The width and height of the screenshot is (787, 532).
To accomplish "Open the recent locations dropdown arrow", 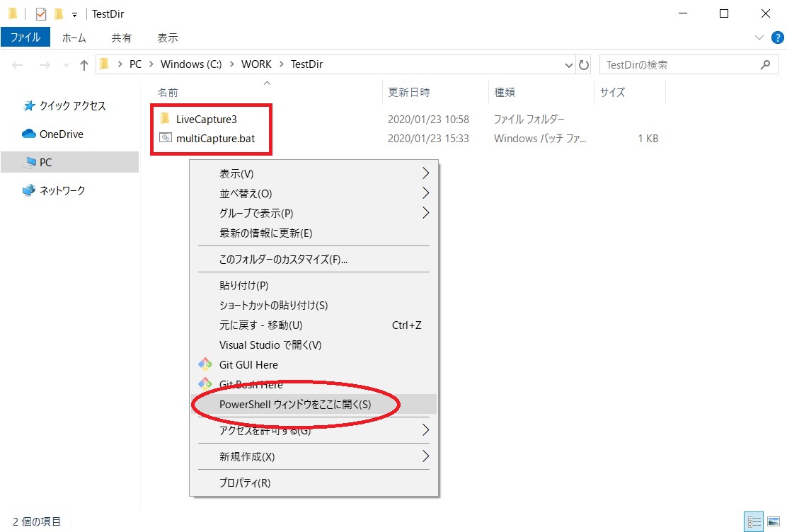I will point(66,65).
